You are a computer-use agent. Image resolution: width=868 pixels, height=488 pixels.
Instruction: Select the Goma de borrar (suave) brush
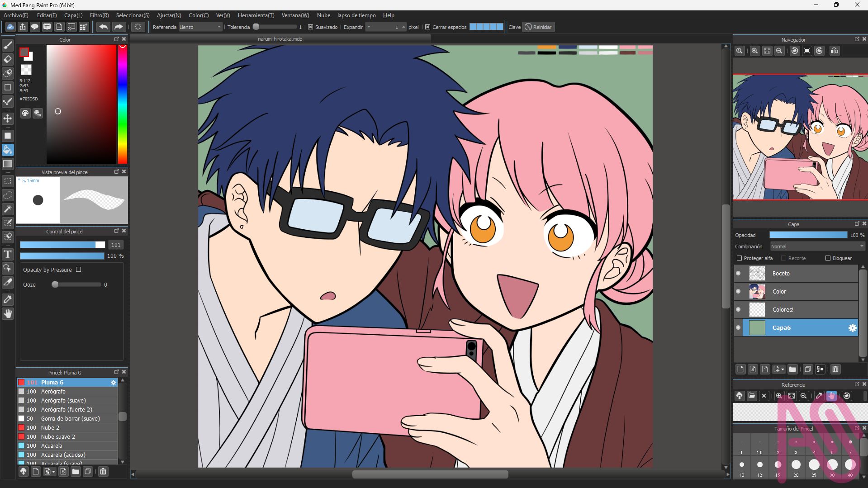(x=67, y=419)
